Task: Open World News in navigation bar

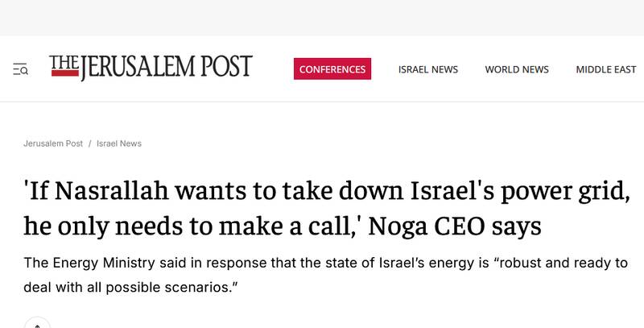Action: click(x=517, y=69)
